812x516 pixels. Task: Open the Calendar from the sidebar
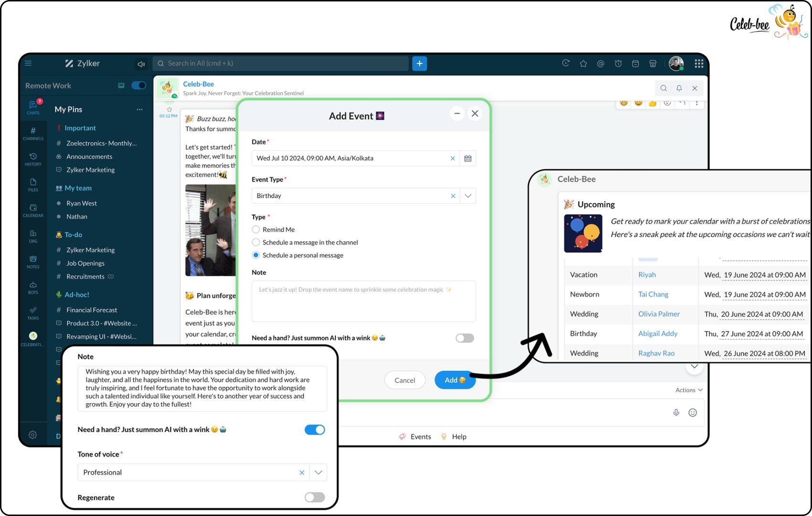(x=33, y=210)
